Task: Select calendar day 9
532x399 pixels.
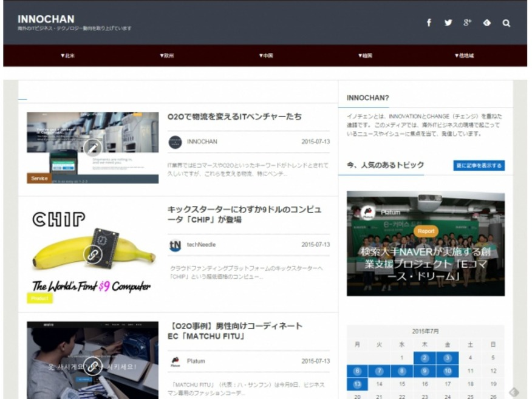Action: tap(425, 371)
